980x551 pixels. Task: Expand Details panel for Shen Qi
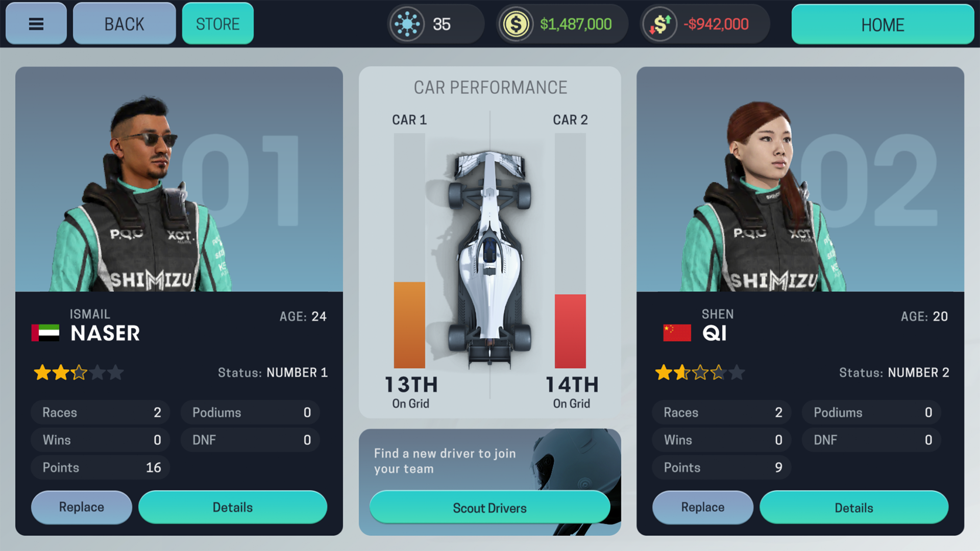click(x=854, y=507)
